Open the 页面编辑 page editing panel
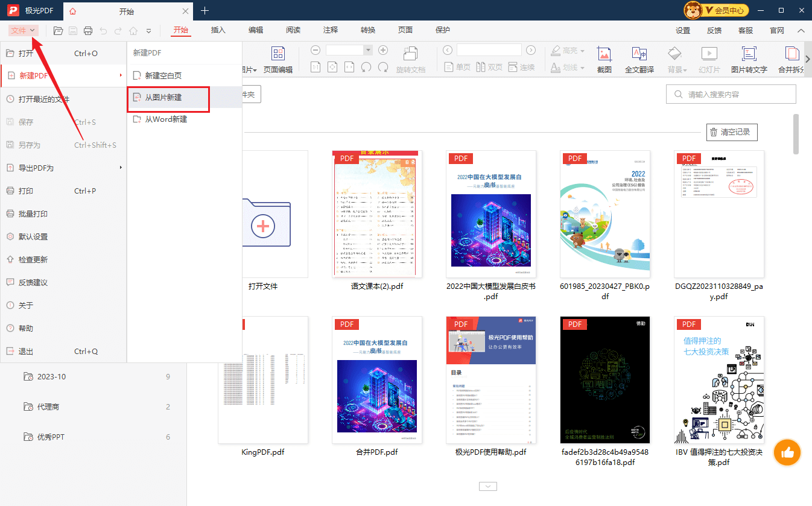The image size is (812, 506). pos(278,59)
